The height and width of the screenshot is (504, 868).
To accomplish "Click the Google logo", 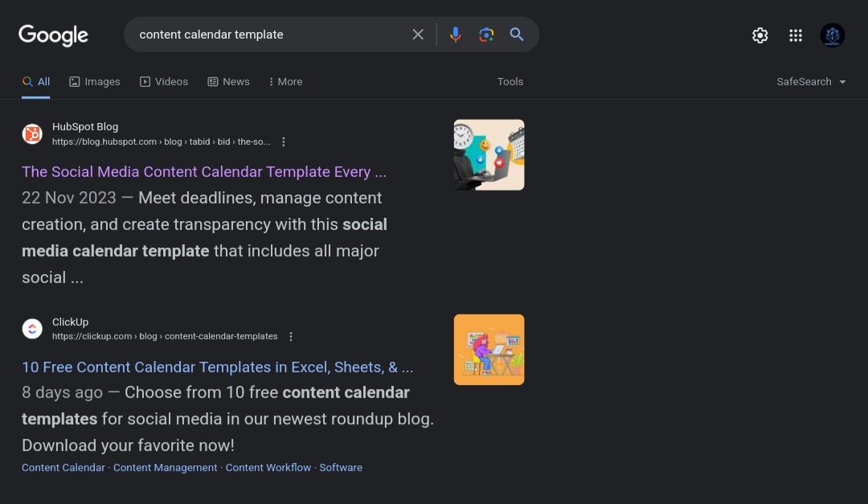I will 53,35.
